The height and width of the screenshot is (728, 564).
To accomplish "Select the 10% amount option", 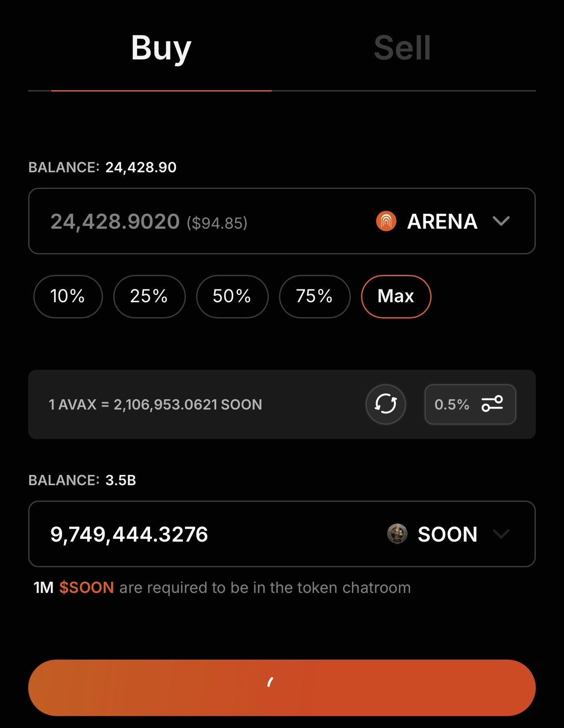I will point(68,296).
